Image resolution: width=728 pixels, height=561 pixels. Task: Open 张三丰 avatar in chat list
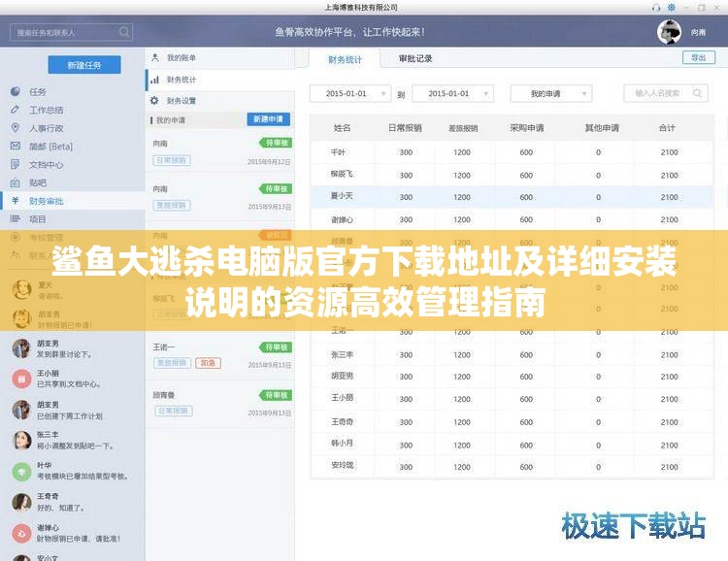pos(21,440)
